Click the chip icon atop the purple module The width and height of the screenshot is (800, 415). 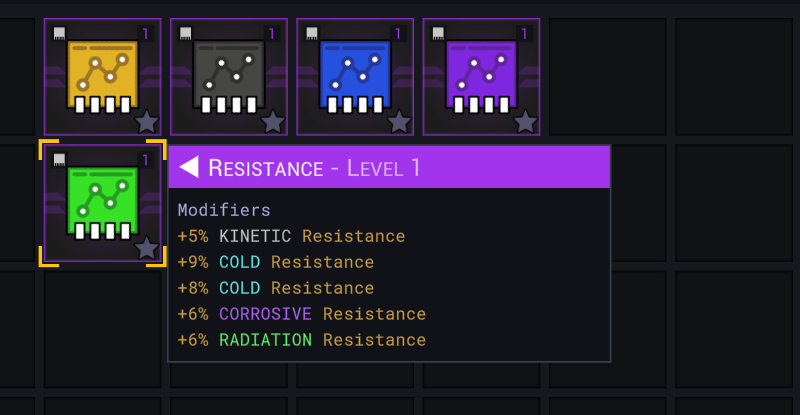(x=439, y=33)
